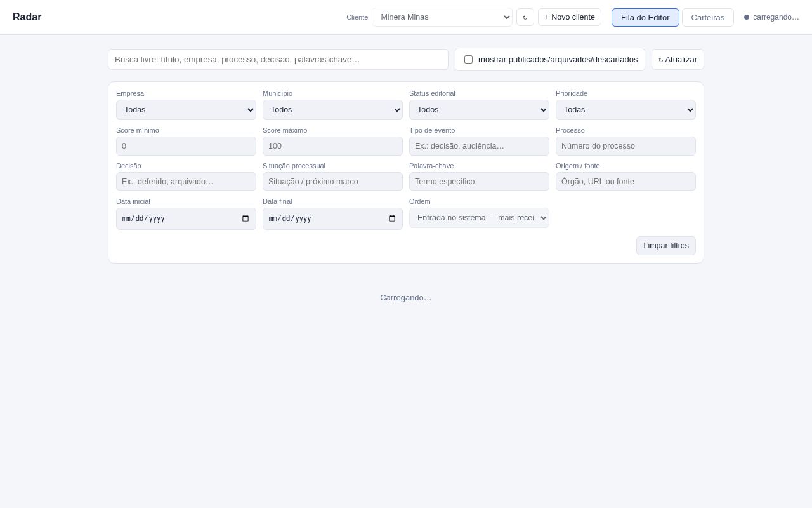812x508 pixels.
Task: Click the refresh icon beside client selector
Action: (525, 17)
